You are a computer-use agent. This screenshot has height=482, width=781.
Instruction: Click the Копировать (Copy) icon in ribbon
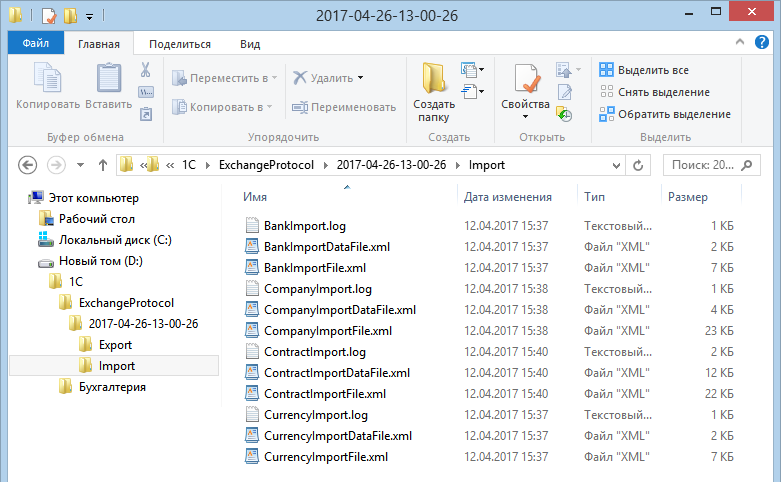pos(47,80)
